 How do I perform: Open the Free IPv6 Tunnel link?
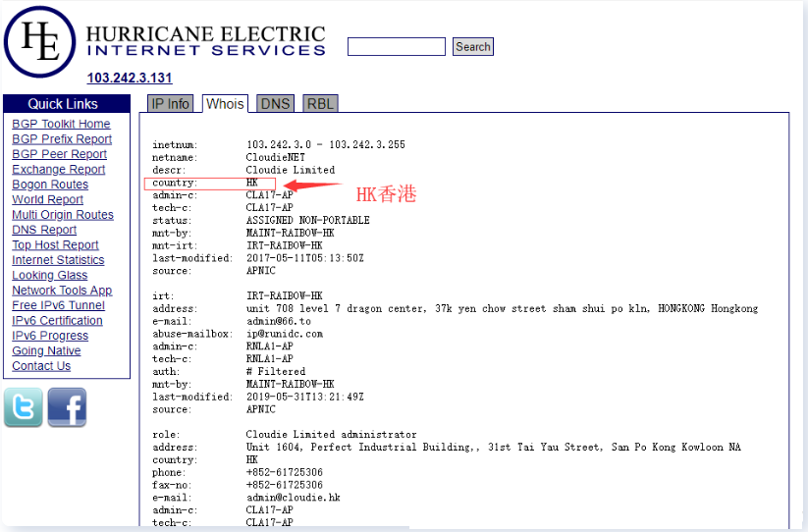[58, 305]
